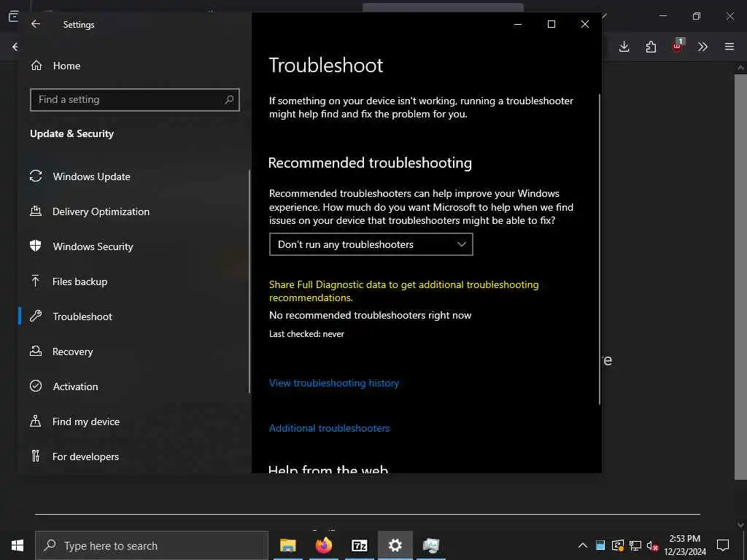
Task: Click the Windows Security shield icon
Action: point(36,246)
